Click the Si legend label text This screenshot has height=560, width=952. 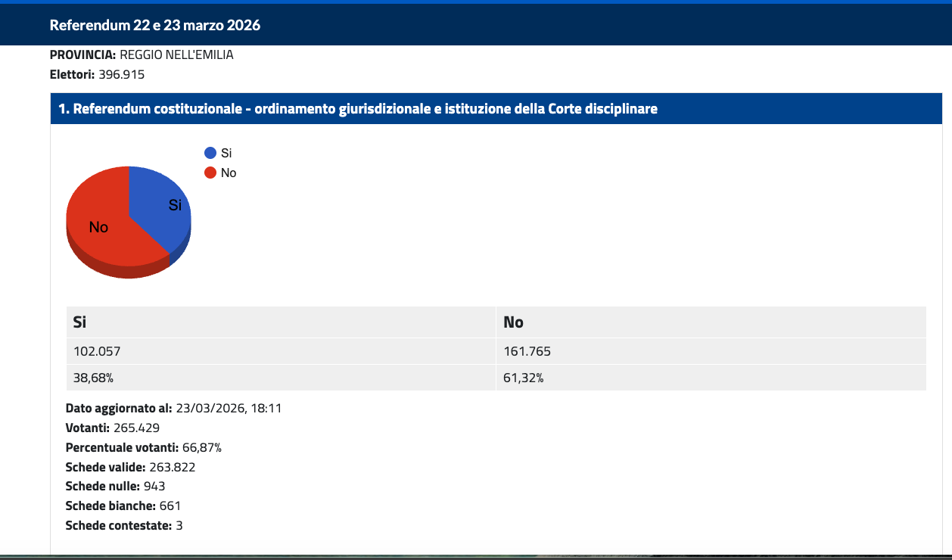click(226, 153)
